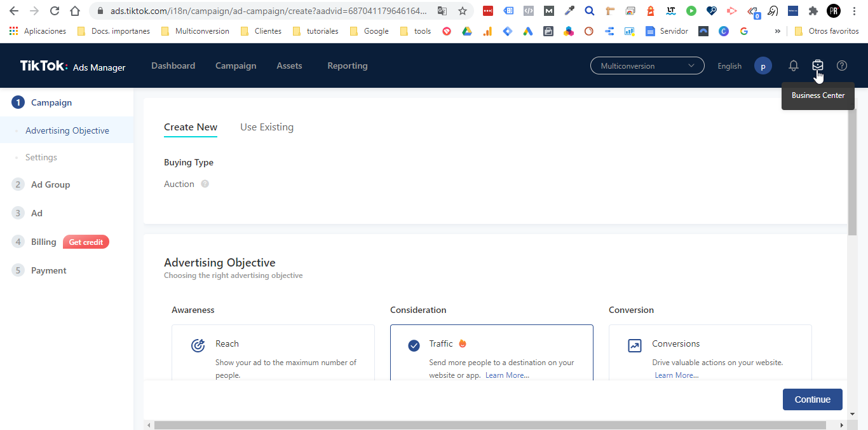Switch to the Use Existing tab
The height and width of the screenshot is (430, 868).
pos(267,127)
